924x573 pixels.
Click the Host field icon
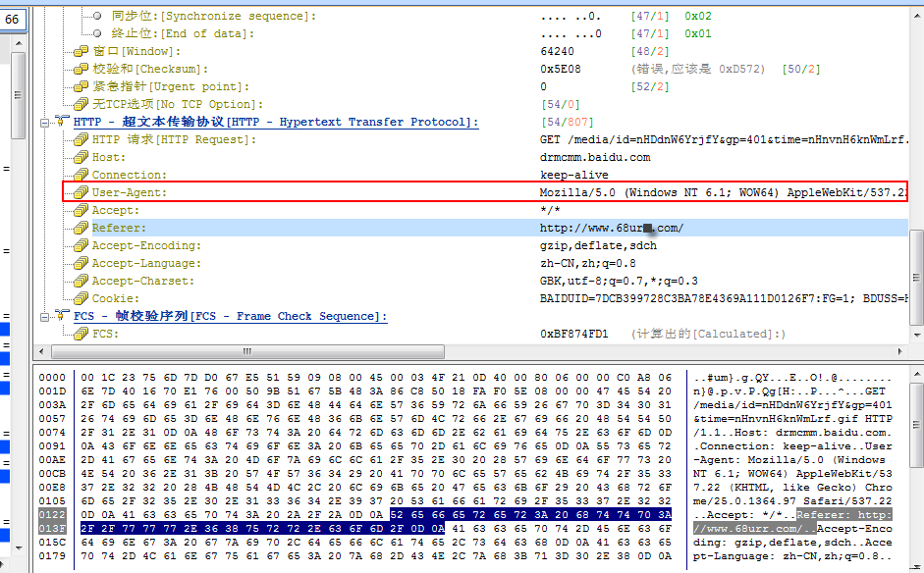tap(82, 157)
